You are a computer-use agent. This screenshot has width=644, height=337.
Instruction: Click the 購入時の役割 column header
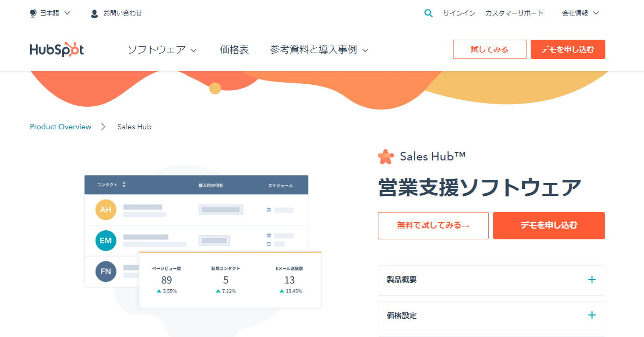click(x=211, y=185)
